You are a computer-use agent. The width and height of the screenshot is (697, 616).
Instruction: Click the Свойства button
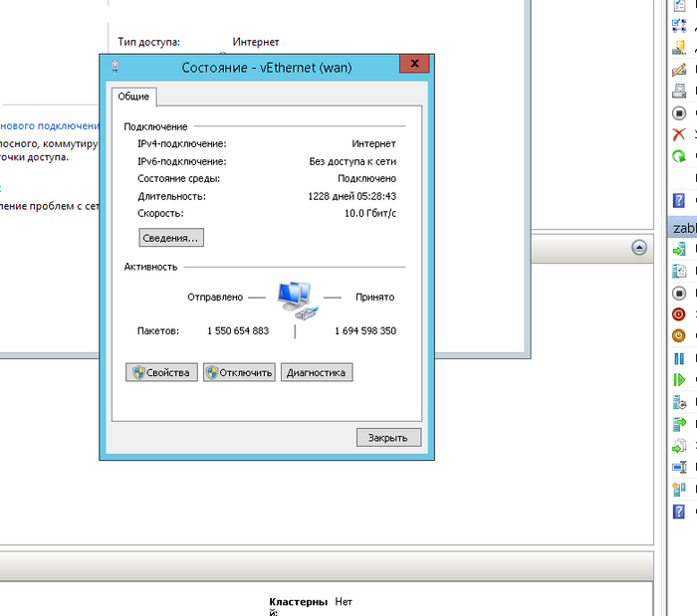[x=161, y=372]
